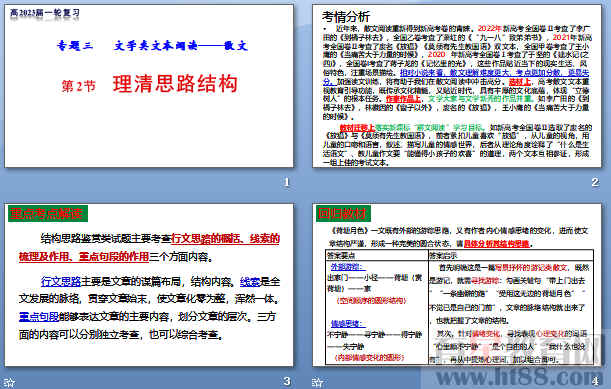The width and height of the screenshot is (611, 389).
Task: Click the slide number 2 label
Action: (x=595, y=182)
